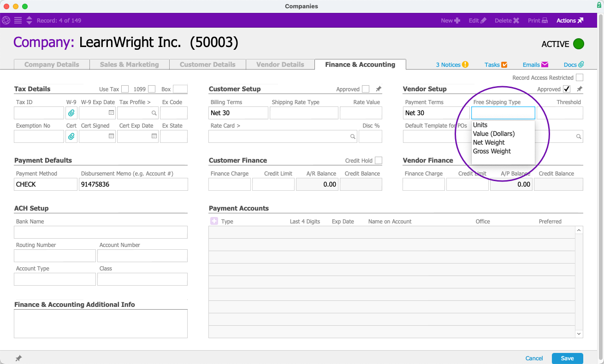Open the list view hamburger icon
604x364 pixels.
[x=18, y=20]
